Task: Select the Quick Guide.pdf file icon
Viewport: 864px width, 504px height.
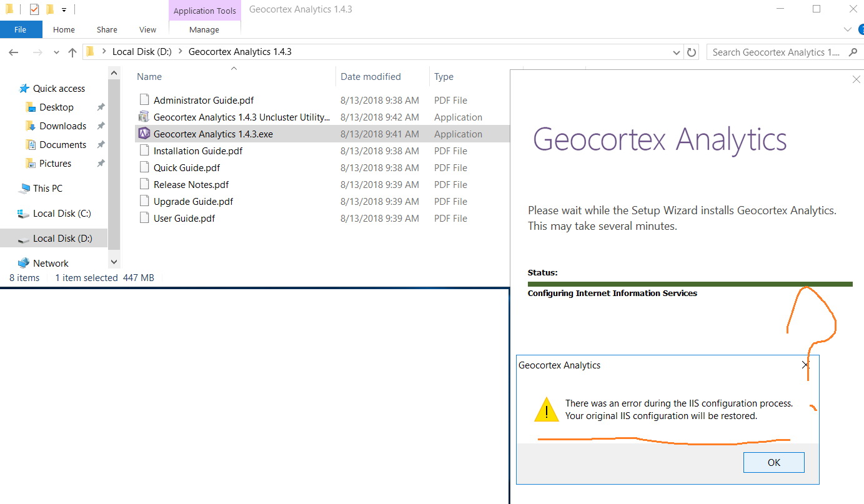Action: [144, 167]
